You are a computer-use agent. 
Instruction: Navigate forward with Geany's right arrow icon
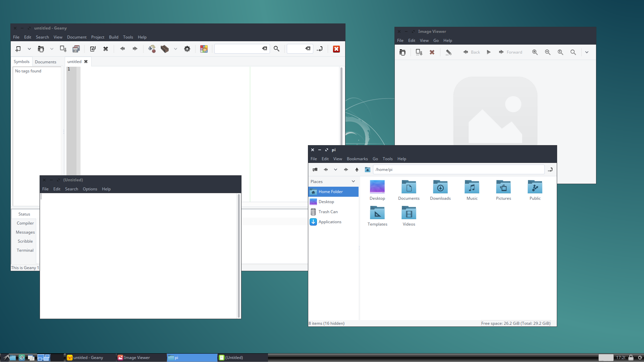[x=135, y=49]
